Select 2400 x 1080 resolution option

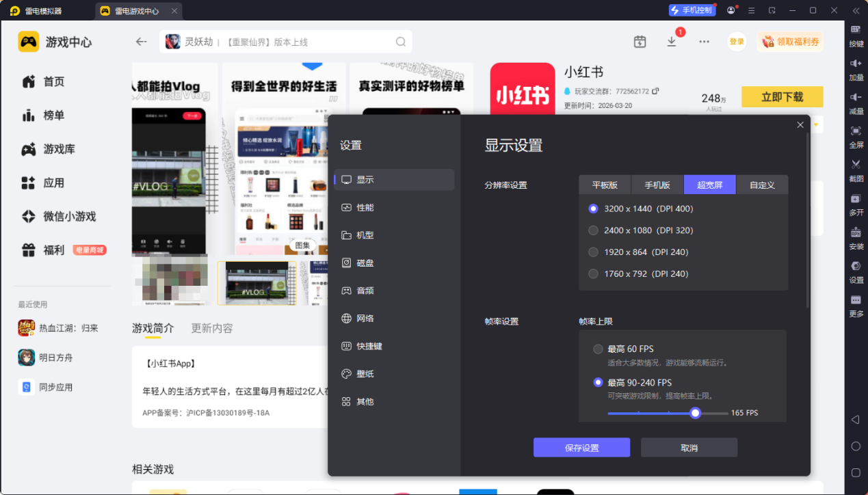594,230
